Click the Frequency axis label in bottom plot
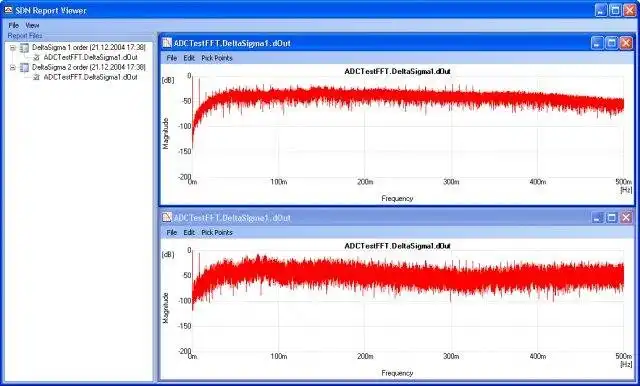Viewport: 640px width, 386px height. click(x=397, y=373)
